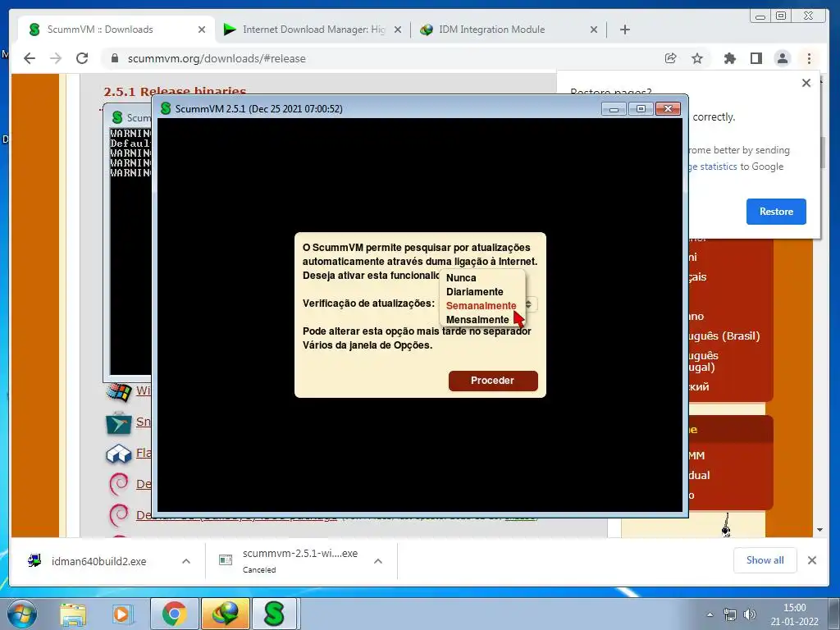Dismiss the Restore pages bubble
Image resolution: width=840 pixels, height=630 pixels.
(x=806, y=83)
